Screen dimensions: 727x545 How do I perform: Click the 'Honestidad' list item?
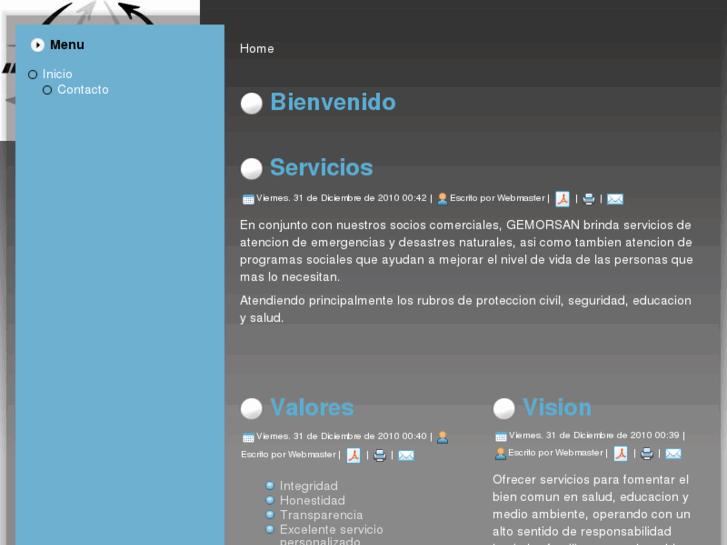(312, 500)
